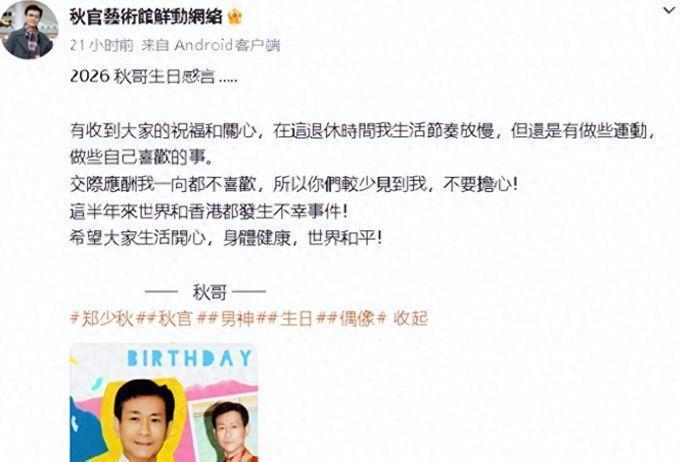Open the poster's round profile avatar
The height and width of the screenshot is (462, 680).
point(29,29)
